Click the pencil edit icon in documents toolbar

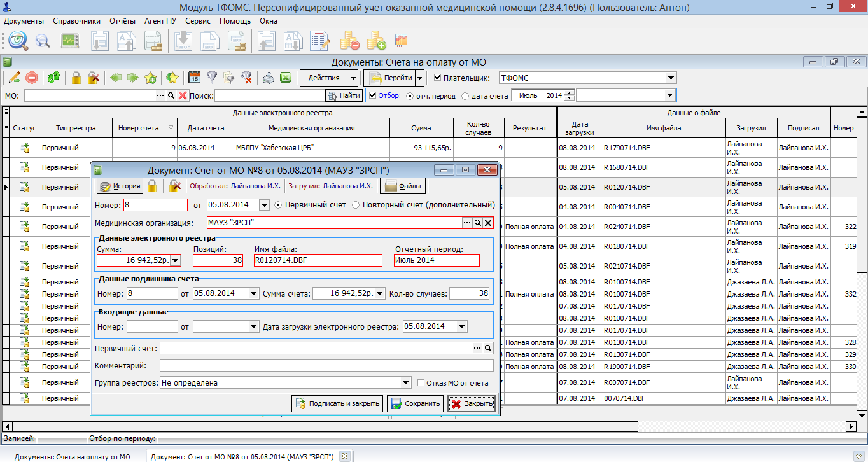pos(15,78)
